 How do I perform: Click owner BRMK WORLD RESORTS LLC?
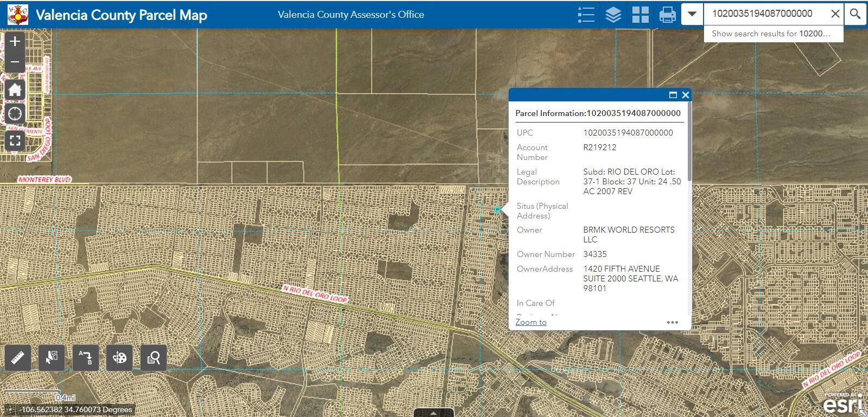(x=629, y=235)
